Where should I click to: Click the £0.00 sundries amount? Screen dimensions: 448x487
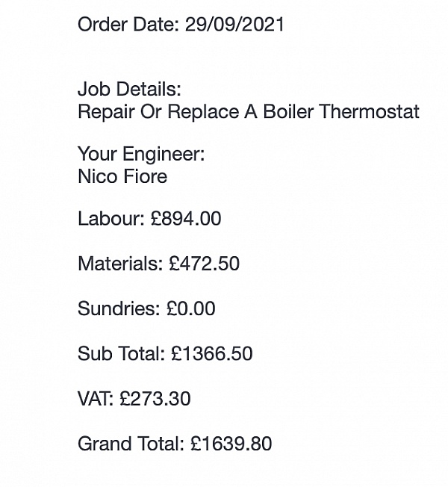190,308
